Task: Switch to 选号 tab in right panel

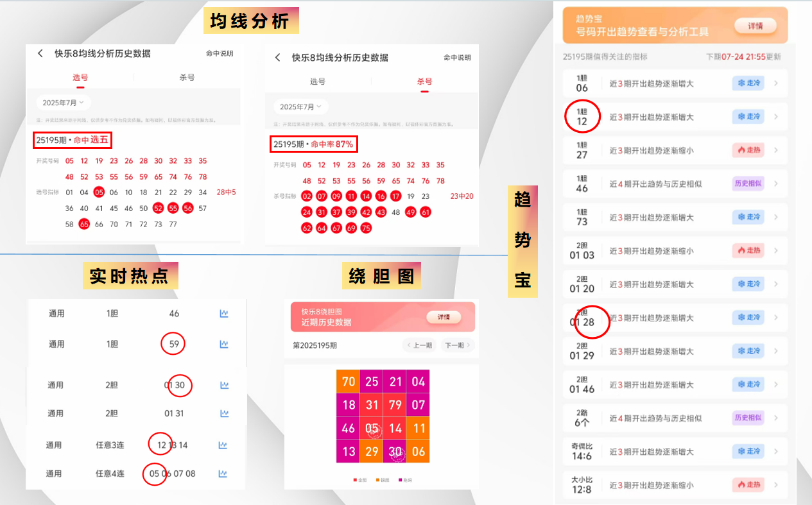Action: pos(318,81)
